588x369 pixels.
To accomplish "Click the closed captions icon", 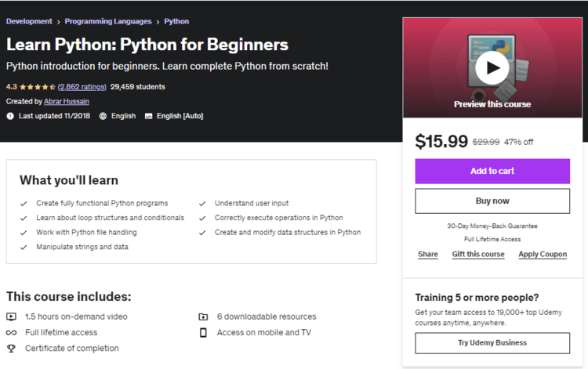I will (148, 116).
